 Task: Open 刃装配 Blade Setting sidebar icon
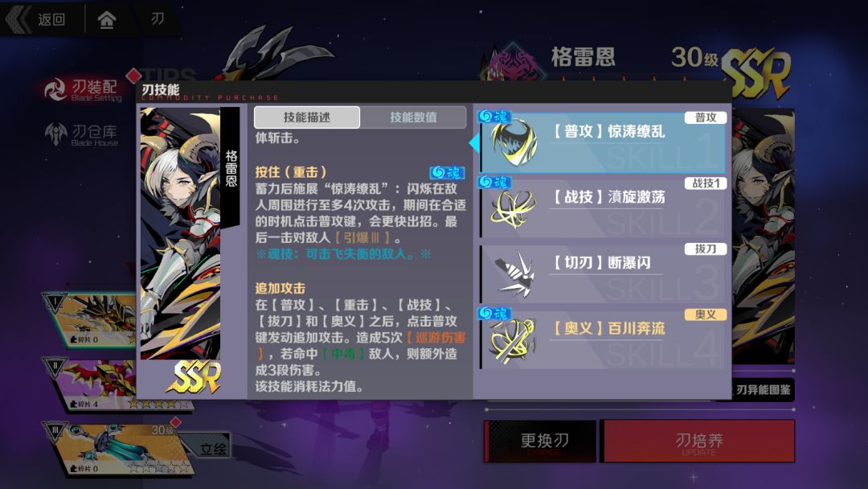click(55, 90)
